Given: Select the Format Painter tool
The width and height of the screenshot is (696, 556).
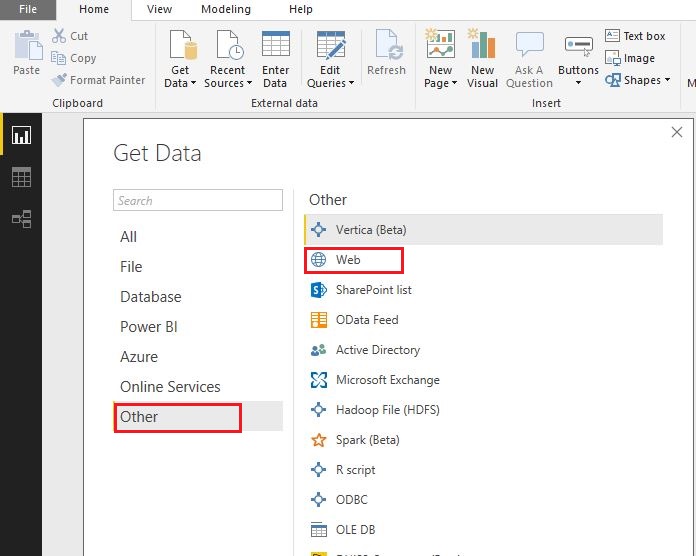Looking at the screenshot, I should 99,80.
